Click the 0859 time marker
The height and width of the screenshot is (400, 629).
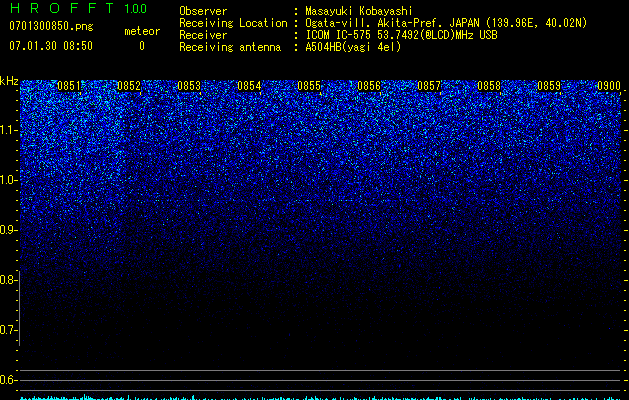click(x=549, y=86)
